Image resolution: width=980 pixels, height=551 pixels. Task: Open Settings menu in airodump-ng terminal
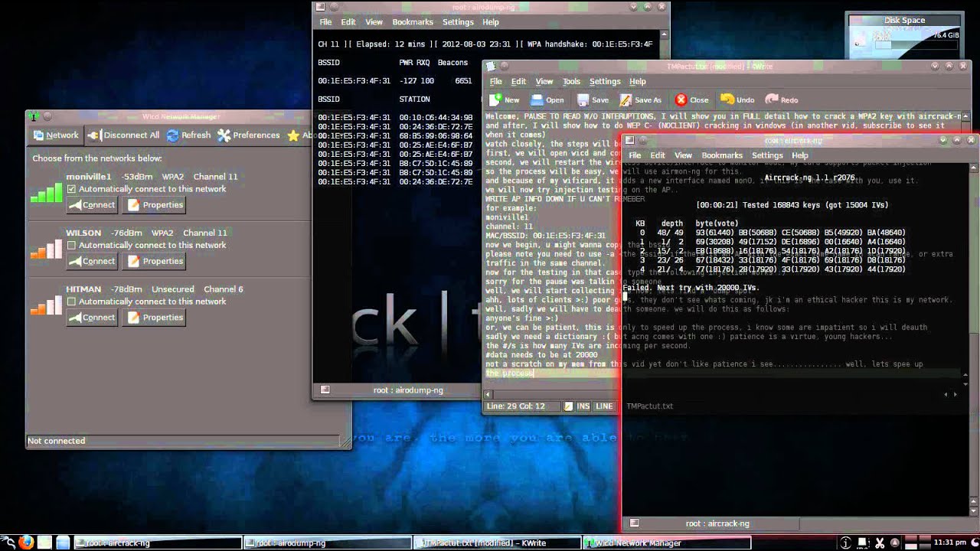click(458, 22)
